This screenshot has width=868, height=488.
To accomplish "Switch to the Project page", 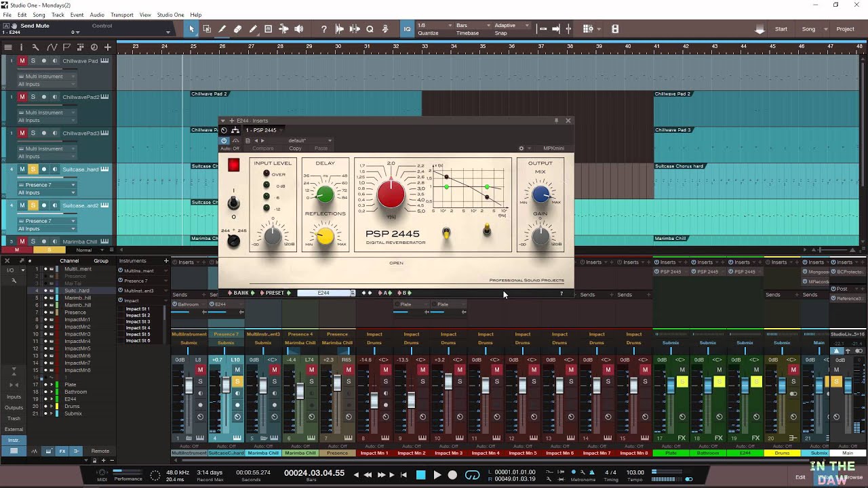I will [x=845, y=29].
